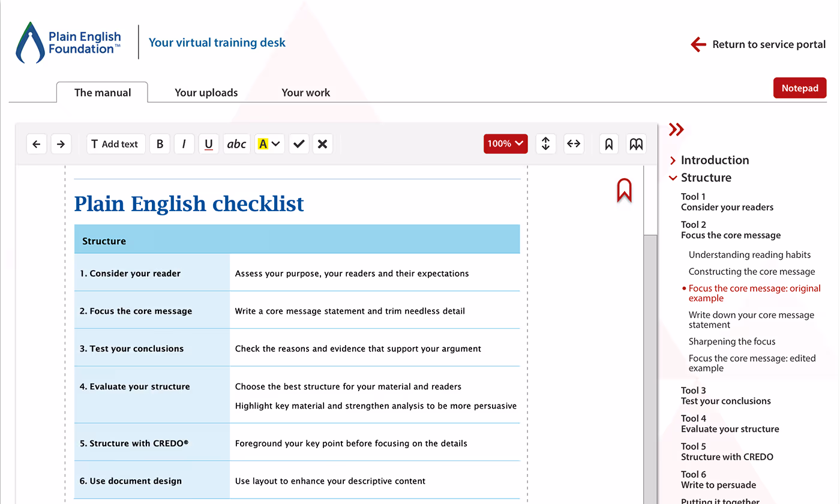
Task: Open the yellow highlight color dropdown
Action: click(x=269, y=144)
